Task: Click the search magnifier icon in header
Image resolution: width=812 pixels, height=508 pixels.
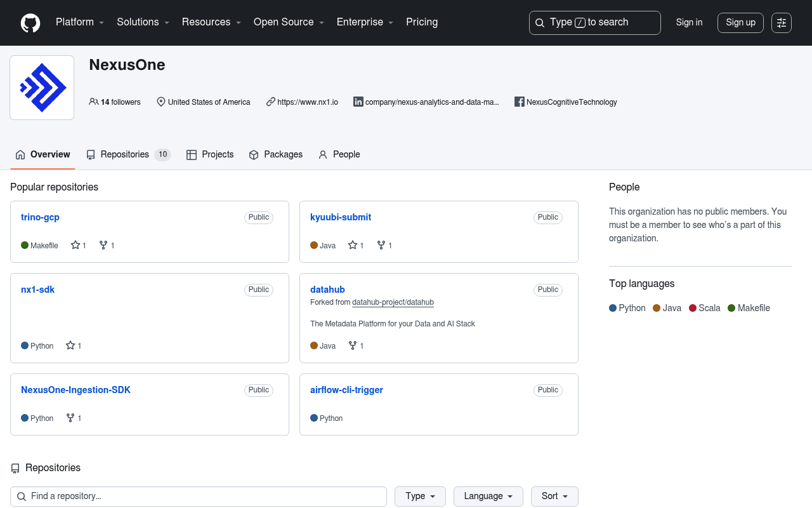Action: coord(540,23)
